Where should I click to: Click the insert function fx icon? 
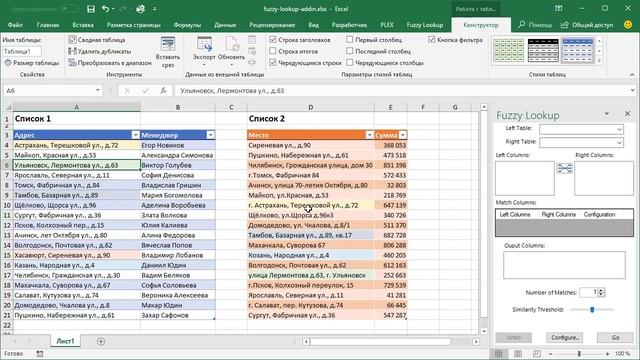[163, 91]
